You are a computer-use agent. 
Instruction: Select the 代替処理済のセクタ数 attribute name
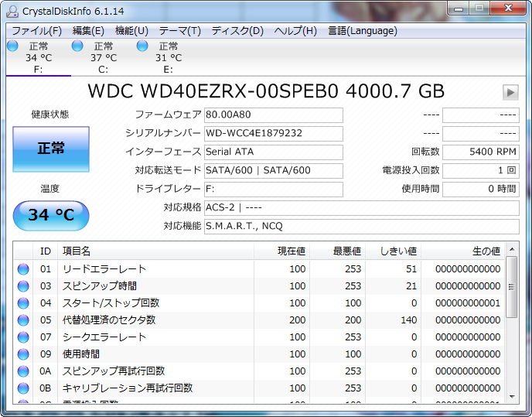pyautogui.click(x=109, y=320)
